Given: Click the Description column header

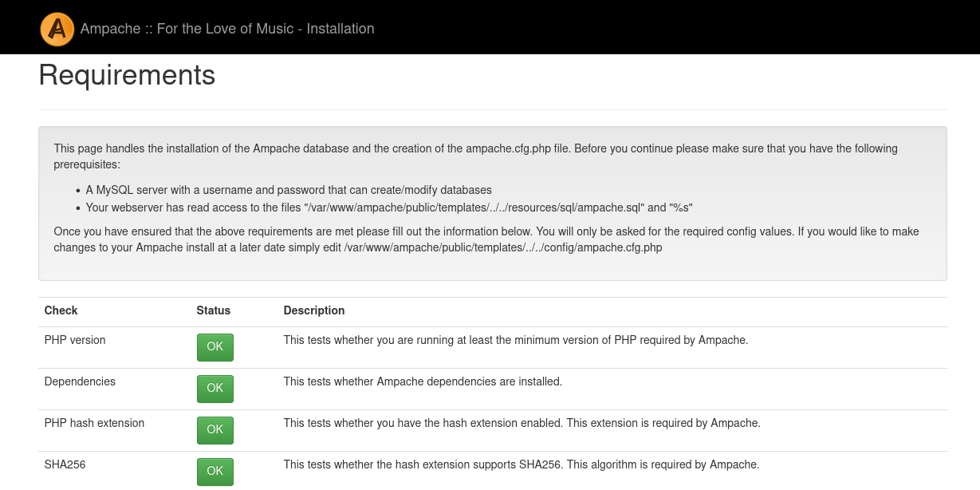Looking at the screenshot, I should (x=314, y=310).
